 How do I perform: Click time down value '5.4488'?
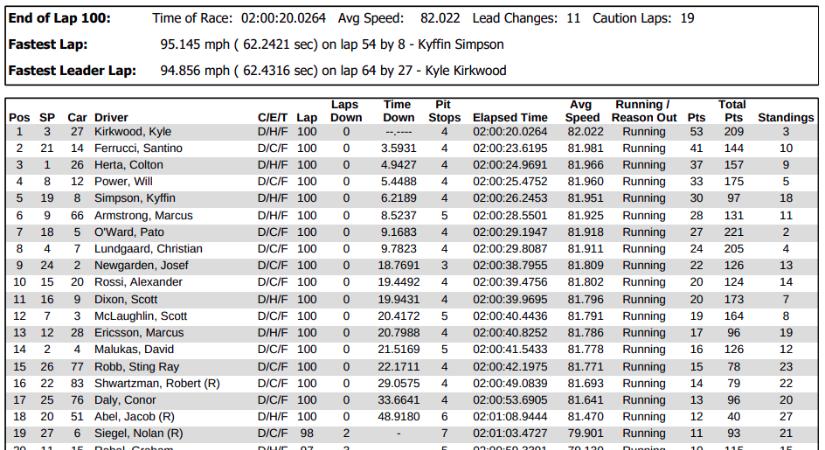399,182
